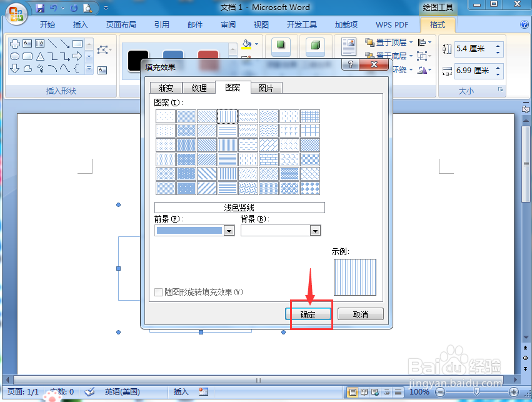Click the dialog help question mark button

click(351, 64)
